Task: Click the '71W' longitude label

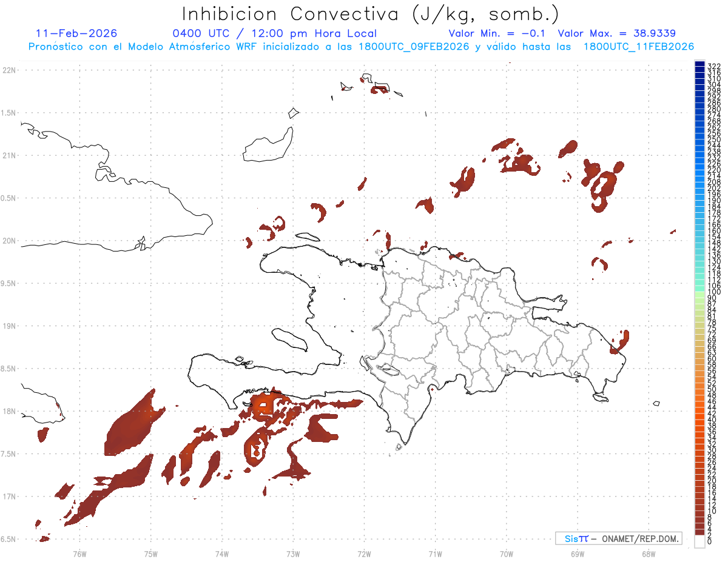Action: (435, 554)
